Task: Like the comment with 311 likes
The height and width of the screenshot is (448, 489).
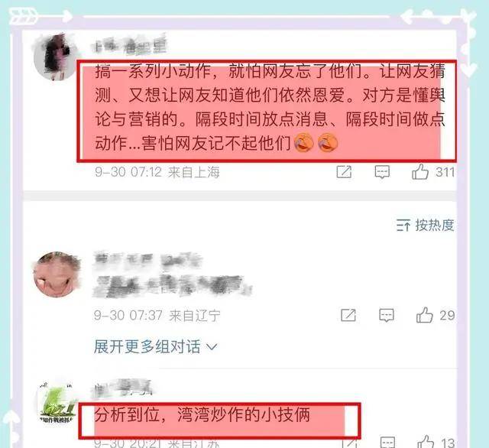Action: pos(420,171)
